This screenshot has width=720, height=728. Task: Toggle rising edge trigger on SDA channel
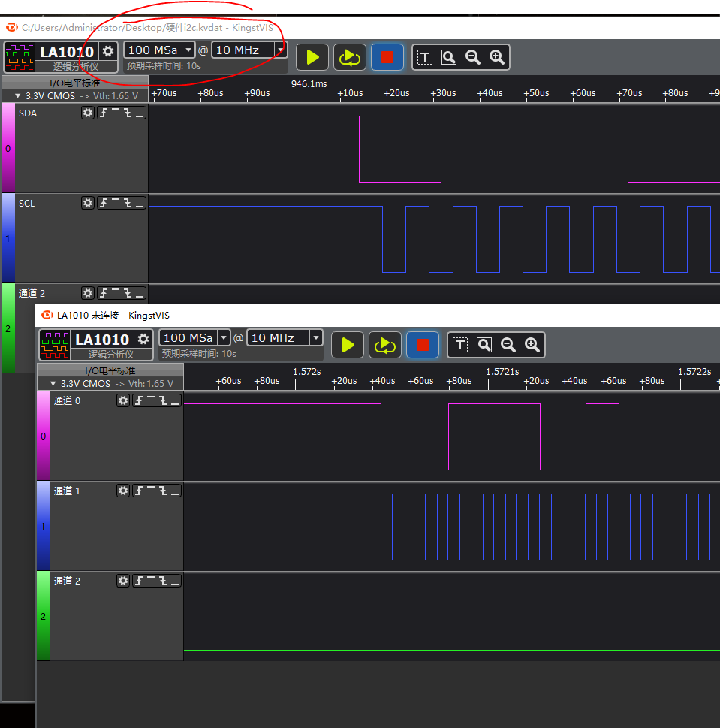pyautogui.click(x=104, y=113)
